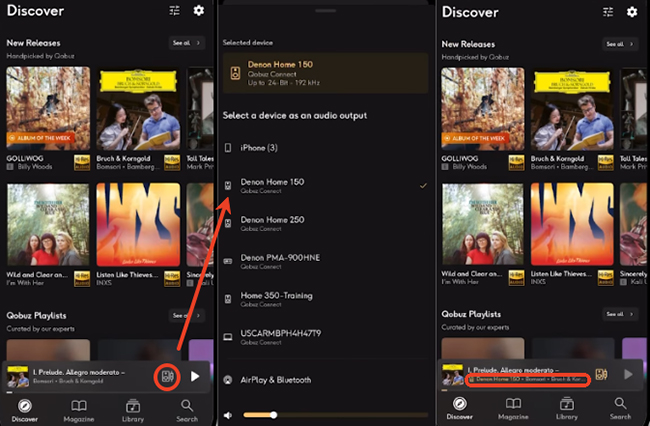Viewport: 650px width, 426px height.
Task: Tap Hi-Res badge next to Listen Like Thieves, left screen
Action: point(172,279)
